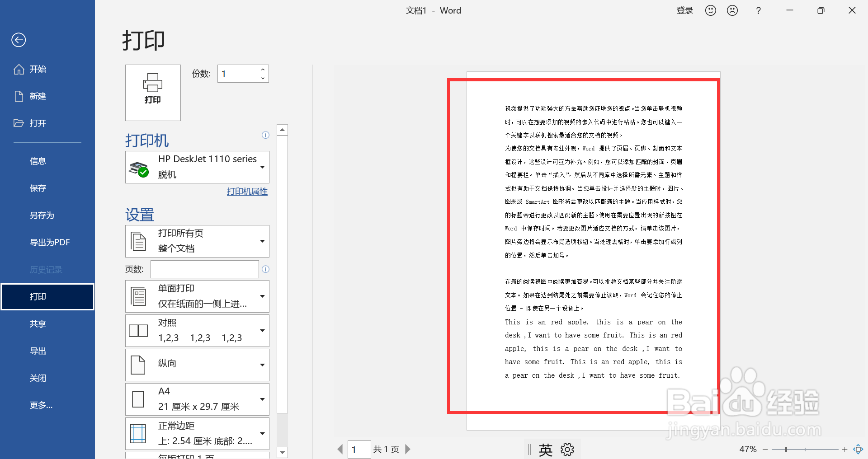Viewport: 868px width, 459px height.
Task: Zoom in with the plus icon
Action: [x=844, y=449]
